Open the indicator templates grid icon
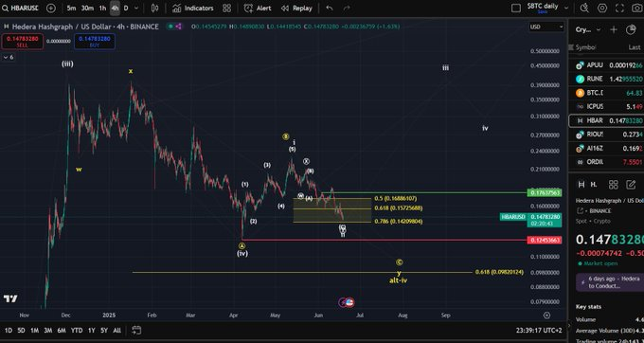This screenshot has height=343, width=644. coord(226,9)
